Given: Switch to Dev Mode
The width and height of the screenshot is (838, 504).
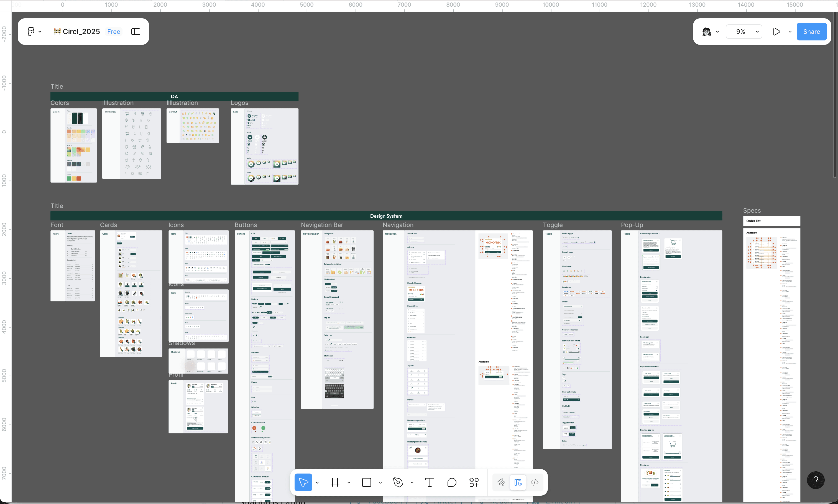Looking at the screenshot, I should [535, 482].
